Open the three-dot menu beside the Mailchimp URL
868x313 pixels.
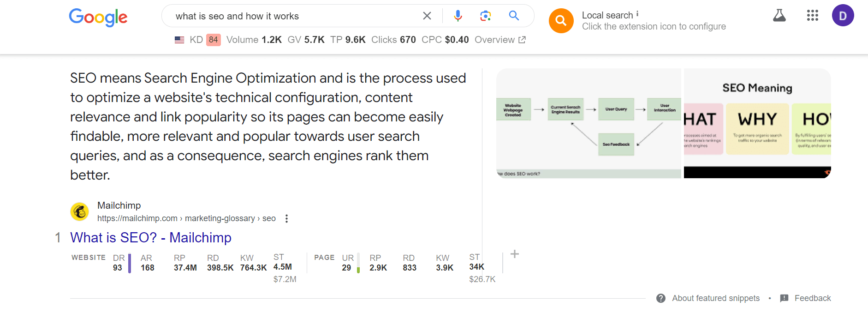pyautogui.click(x=286, y=218)
